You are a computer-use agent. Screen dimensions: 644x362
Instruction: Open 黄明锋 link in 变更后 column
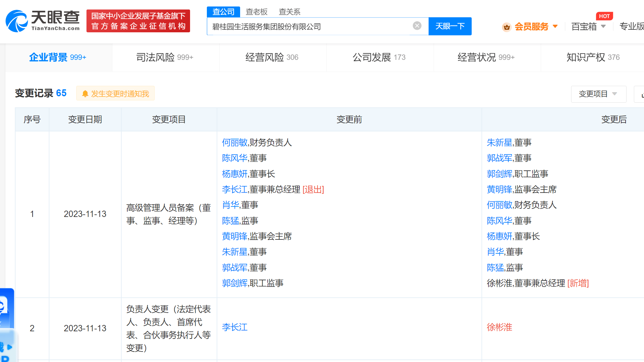(499, 189)
